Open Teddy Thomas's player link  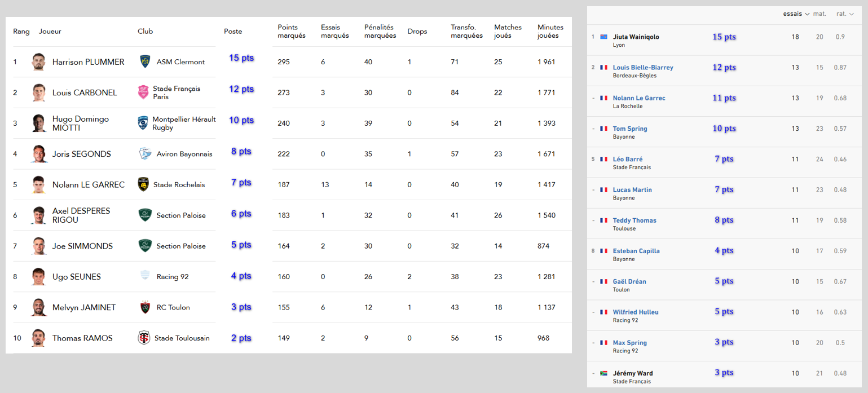635,220
